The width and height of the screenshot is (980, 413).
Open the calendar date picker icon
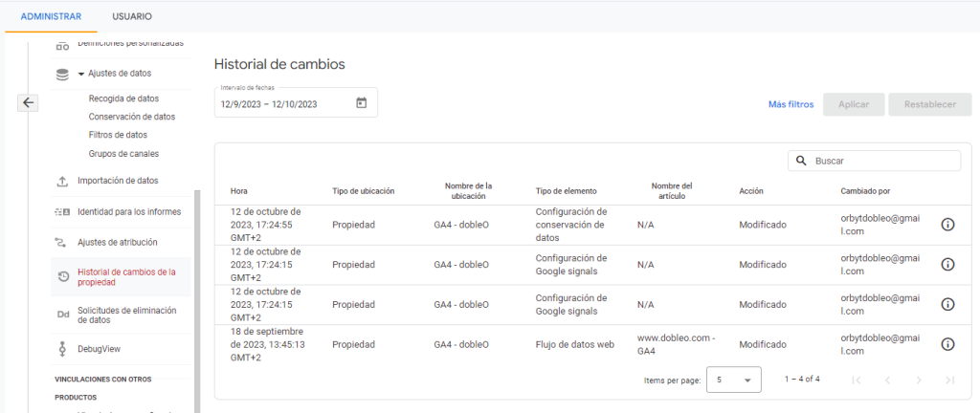coord(361,103)
